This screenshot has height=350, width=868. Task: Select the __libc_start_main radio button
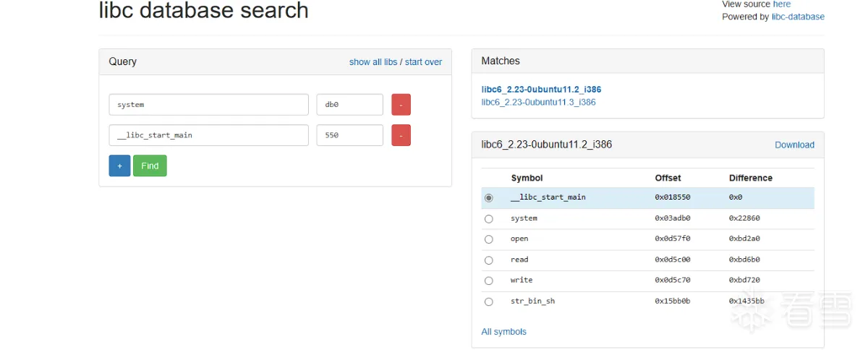pyautogui.click(x=489, y=197)
